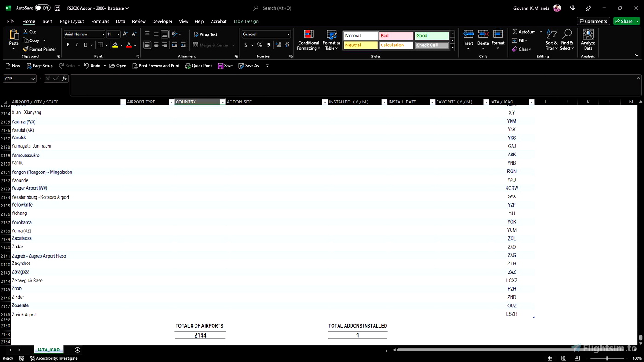This screenshot has height=362, width=644.
Task: Open AIRPORT TYPE column filter dropdown
Action: pyautogui.click(x=172, y=102)
